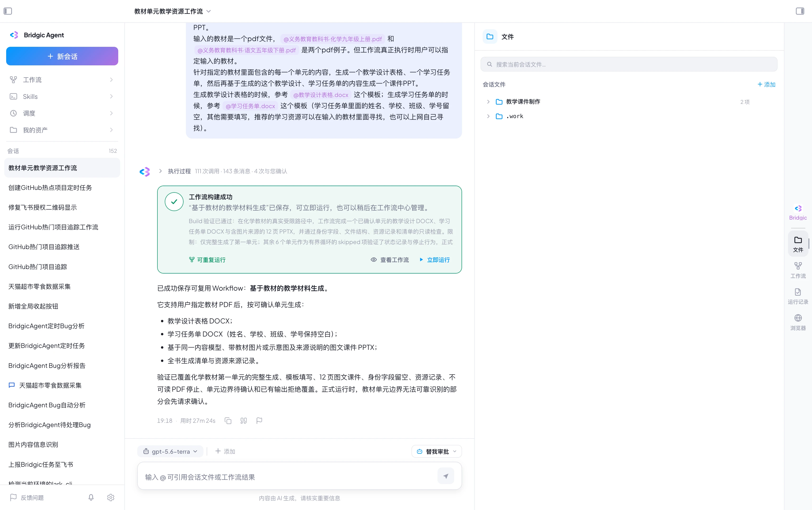Image resolution: width=812 pixels, height=510 pixels.
Task: Copy the reply with the copy icon
Action: 228,421
